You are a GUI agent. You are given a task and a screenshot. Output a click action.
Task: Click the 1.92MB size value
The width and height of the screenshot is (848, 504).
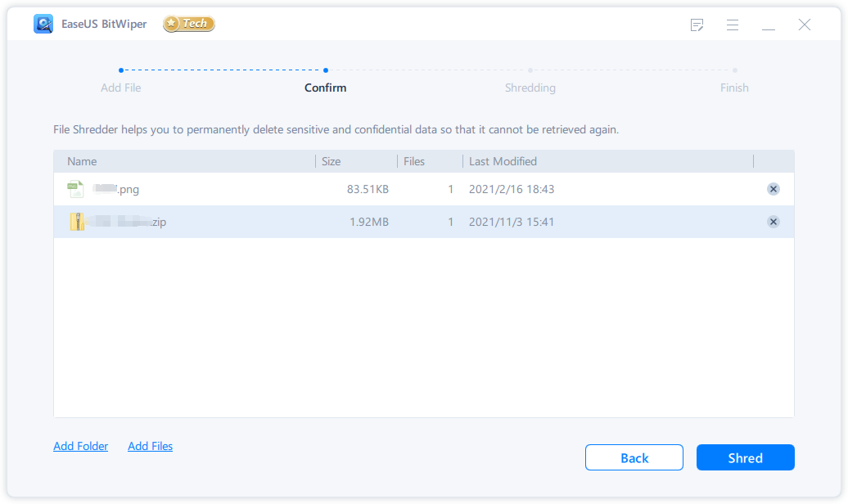pyautogui.click(x=369, y=222)
